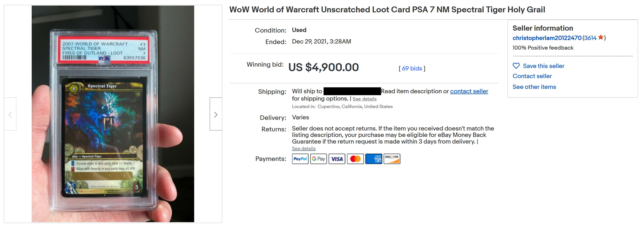The width and height of the screenshot is (644, 226).
Task: Open See other items link
Action: tap(534, 87)
